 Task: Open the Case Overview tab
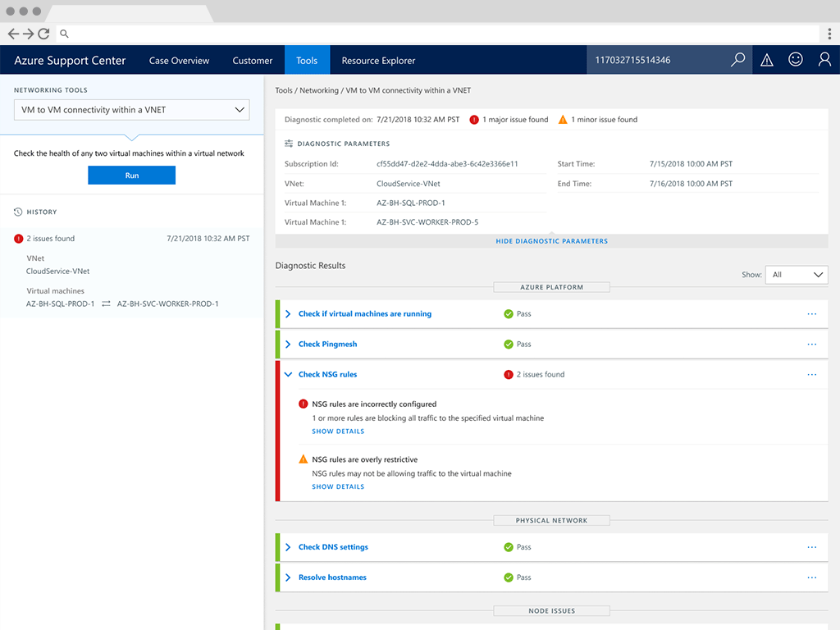[179, 61]
